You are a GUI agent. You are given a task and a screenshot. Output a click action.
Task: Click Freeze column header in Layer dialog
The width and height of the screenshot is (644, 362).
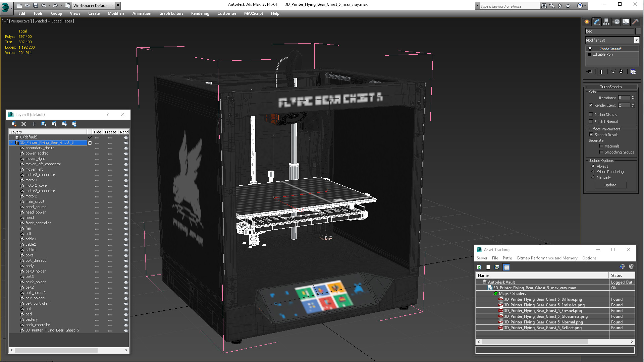click(110, 132)
